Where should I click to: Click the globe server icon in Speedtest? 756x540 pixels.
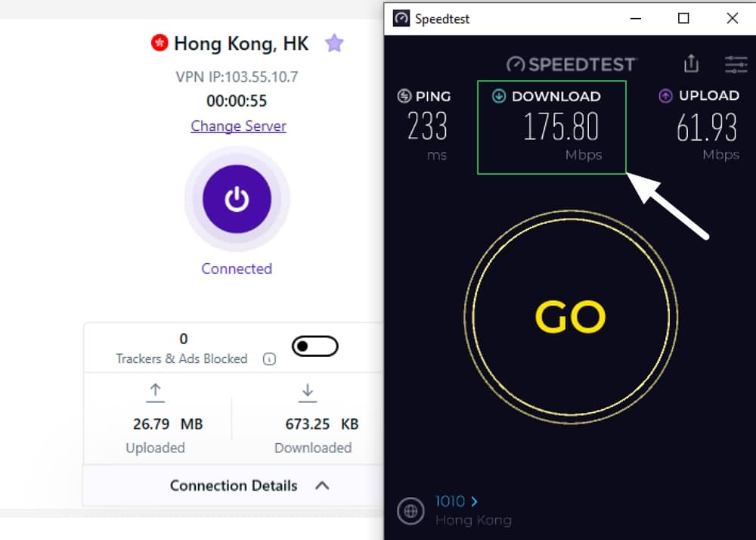pos(411,511)
